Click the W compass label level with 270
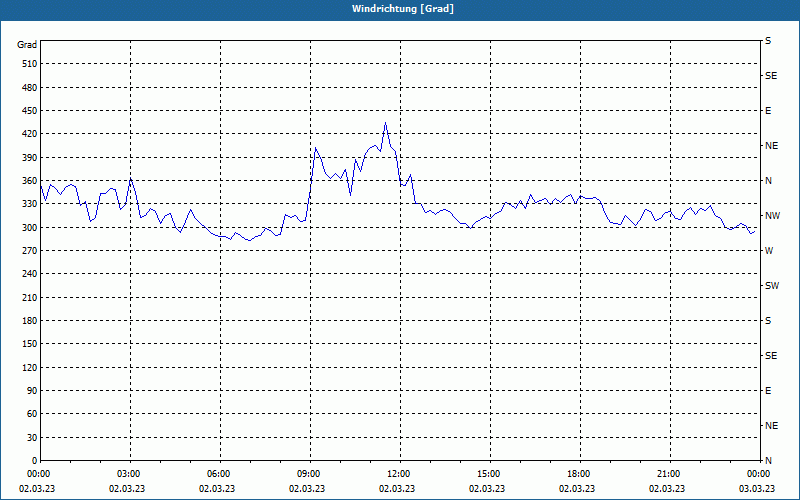This screenshot has height=500, width=800. 769,251
